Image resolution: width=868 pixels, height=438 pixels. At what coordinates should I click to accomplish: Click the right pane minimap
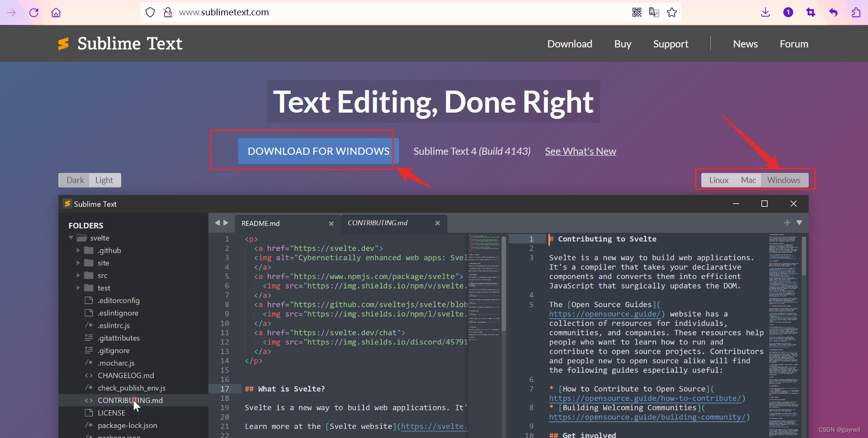(784, 335)
